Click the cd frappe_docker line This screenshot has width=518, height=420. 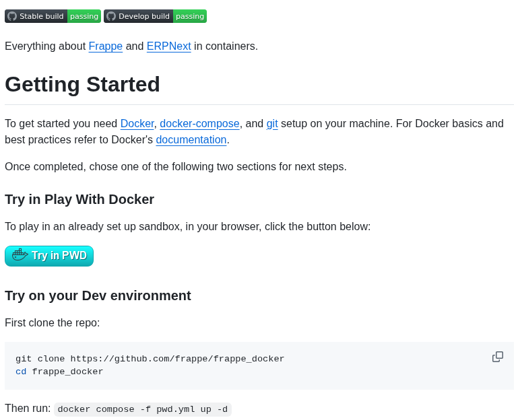(59, 372)
